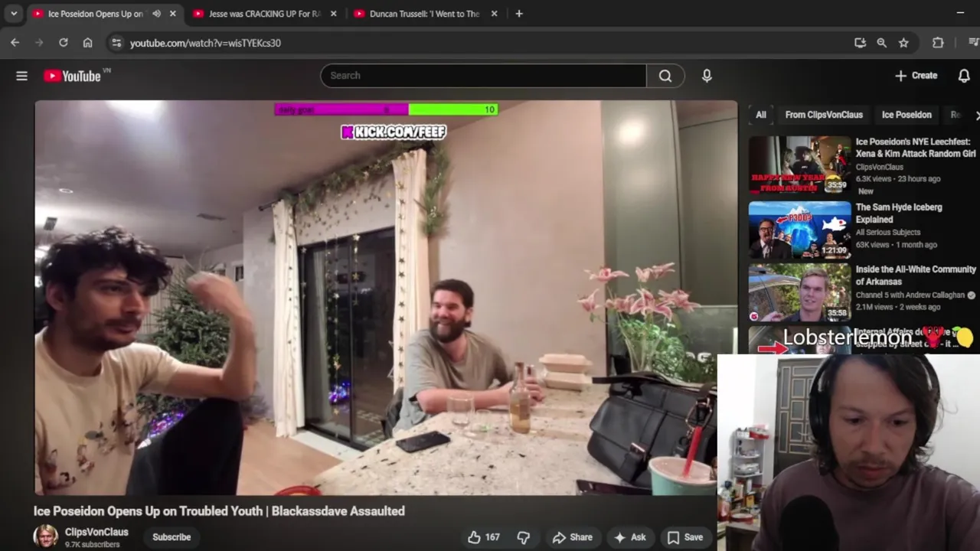Open a new browser tab
980x551 pixels.
point(519,14)
